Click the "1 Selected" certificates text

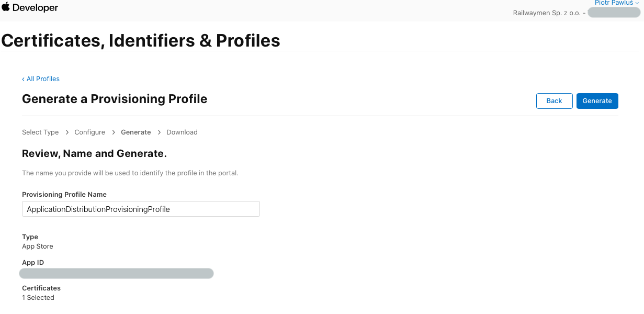click(38, 298)
